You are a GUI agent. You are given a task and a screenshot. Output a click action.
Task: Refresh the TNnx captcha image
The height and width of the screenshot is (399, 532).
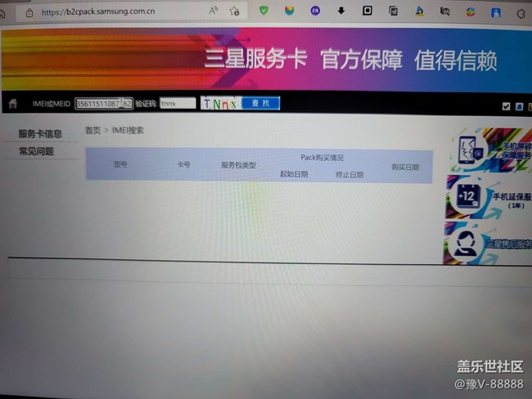pos(219,104)
